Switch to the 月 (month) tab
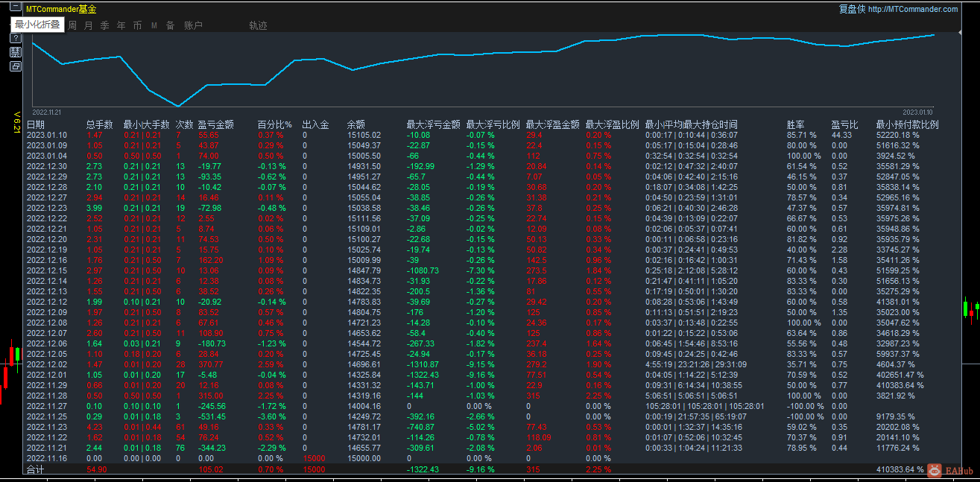 (89, 25)
